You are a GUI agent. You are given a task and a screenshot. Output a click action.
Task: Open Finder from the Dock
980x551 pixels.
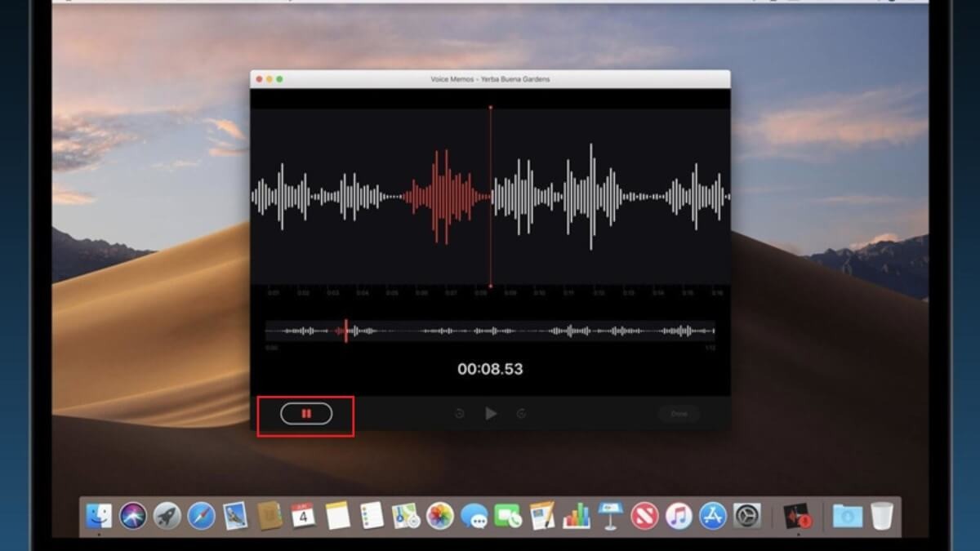(100, 515)
